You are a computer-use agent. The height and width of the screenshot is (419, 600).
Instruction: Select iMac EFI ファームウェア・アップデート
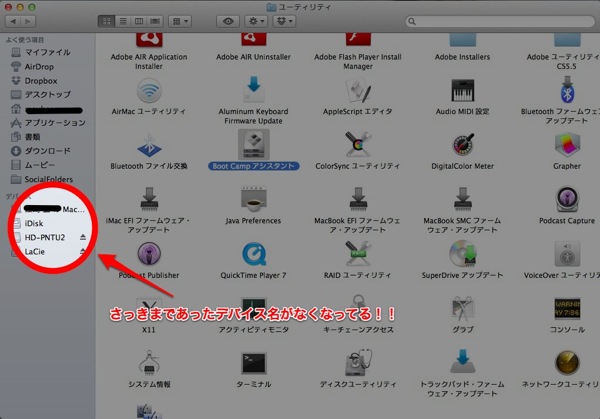click(x=149, y=199)
